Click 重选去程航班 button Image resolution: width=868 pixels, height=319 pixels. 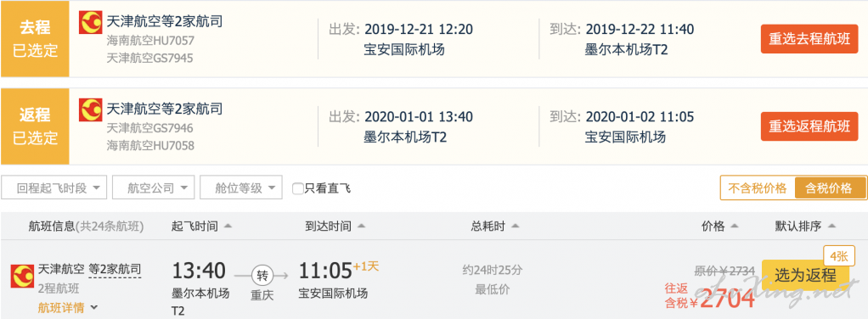(809, 39)
